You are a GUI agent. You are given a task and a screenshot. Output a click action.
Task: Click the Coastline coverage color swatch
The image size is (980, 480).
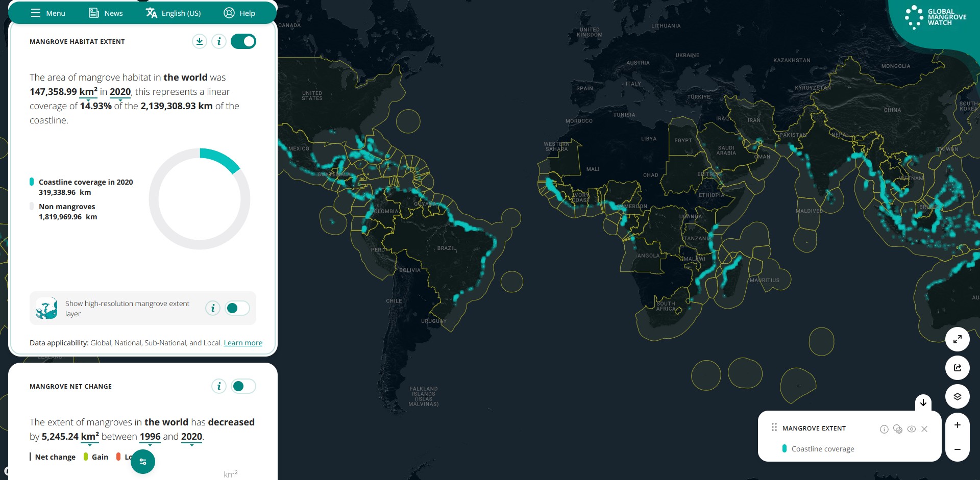pos(785,449)
